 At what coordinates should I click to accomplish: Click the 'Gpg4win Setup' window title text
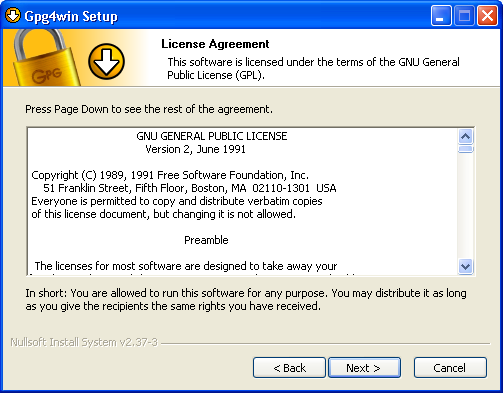tap(71, 16)
